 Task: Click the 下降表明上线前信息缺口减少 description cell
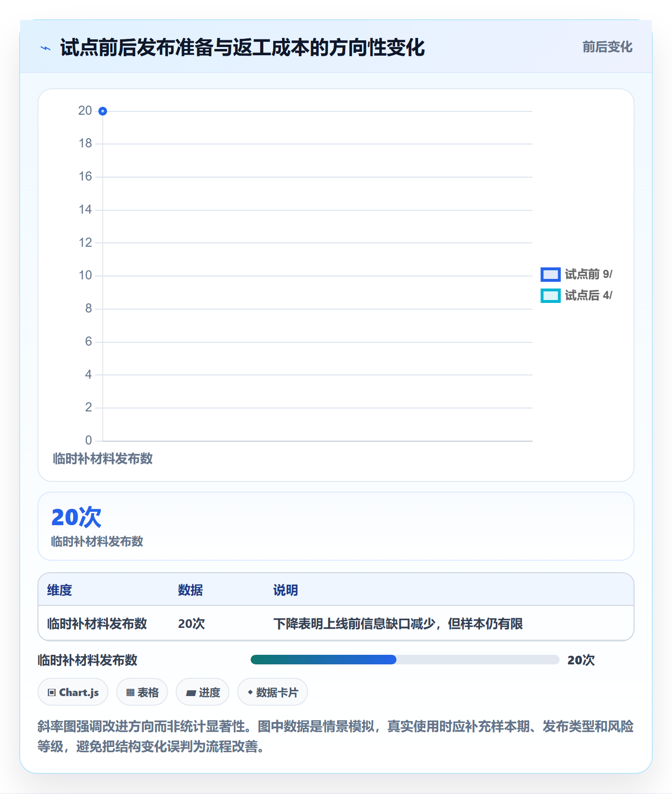pos(398,624)
